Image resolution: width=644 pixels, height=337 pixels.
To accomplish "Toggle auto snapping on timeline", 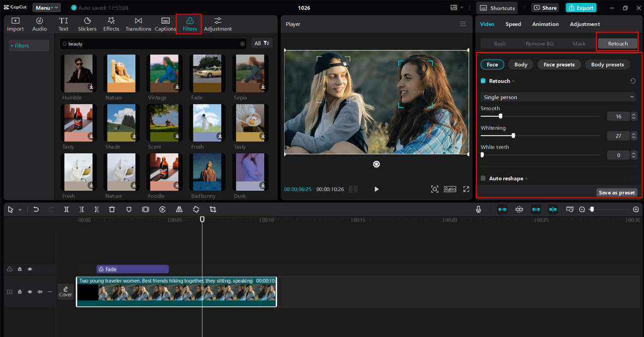I will click(x=519, y=209).
